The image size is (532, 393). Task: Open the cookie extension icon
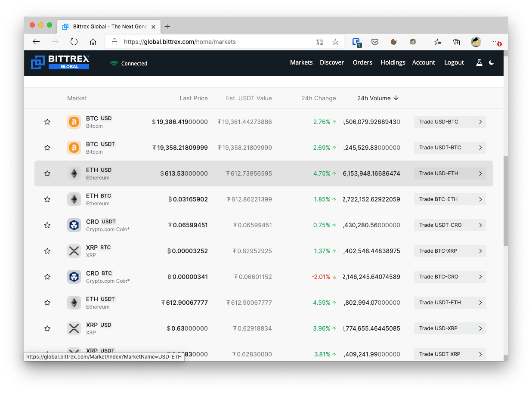pyautogui.click(x=393, y=42)
